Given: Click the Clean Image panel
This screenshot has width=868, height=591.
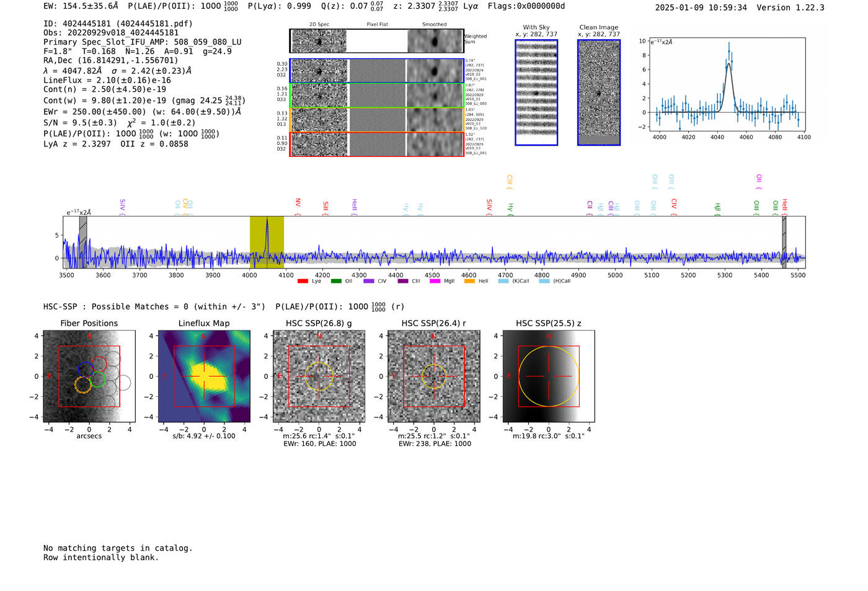Looking at the screenshot, I should pos(599,92).
